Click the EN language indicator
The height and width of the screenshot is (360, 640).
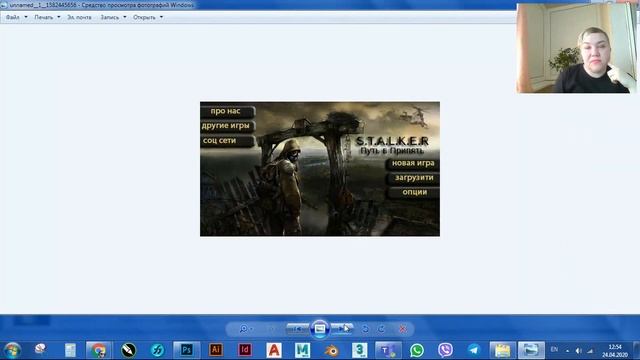[554, 350]
